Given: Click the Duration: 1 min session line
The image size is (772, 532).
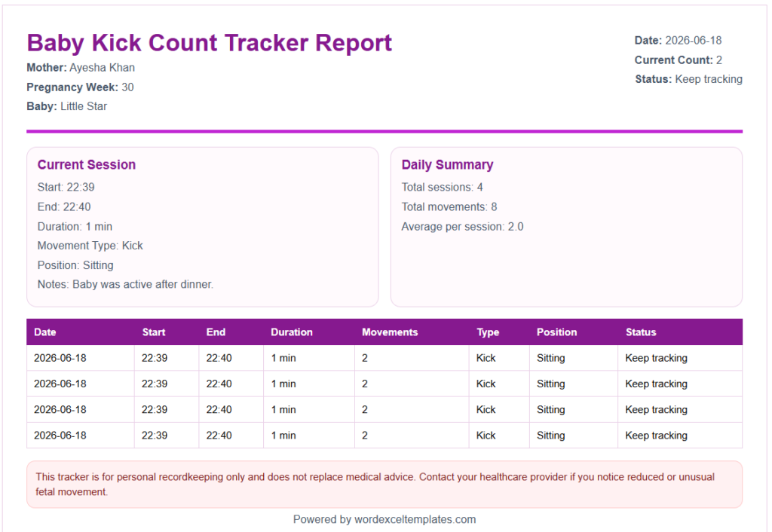Looking at the screenshot, I should click(75, 226).
